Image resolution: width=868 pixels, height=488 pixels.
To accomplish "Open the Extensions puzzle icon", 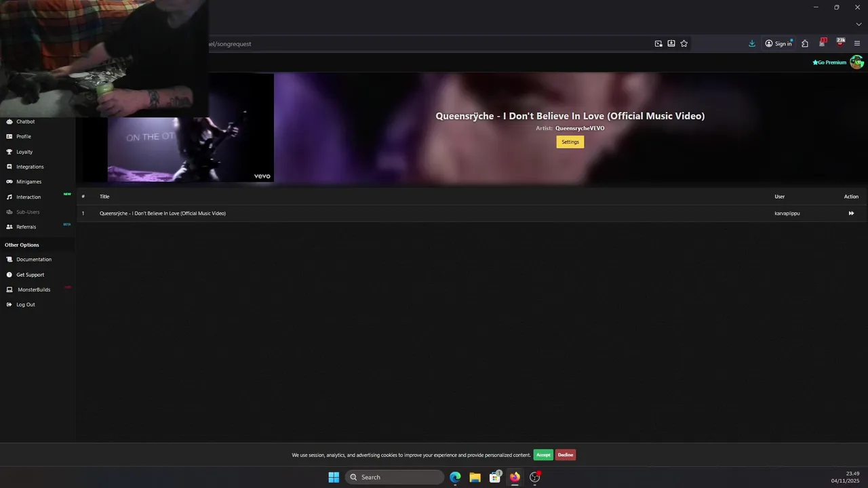I will tap(805, 43).
